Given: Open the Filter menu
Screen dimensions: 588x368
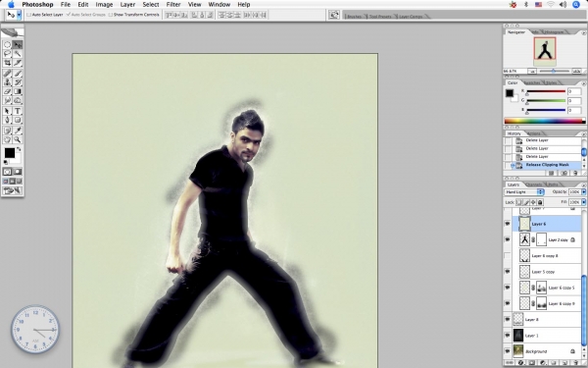Looking at the screenshot, I should coord(173,5).
